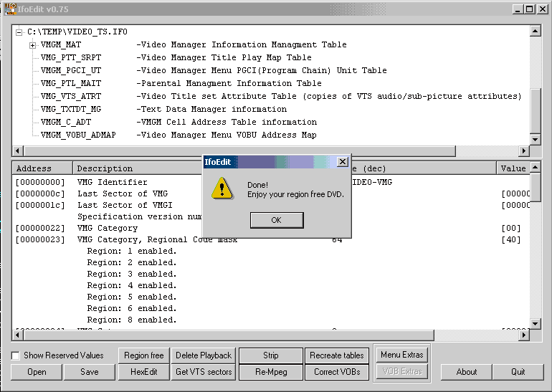This screenshot has width=552, height=392.
Task: Toggle Show Reserved Values checkbox
Action: tap(16, 355)
